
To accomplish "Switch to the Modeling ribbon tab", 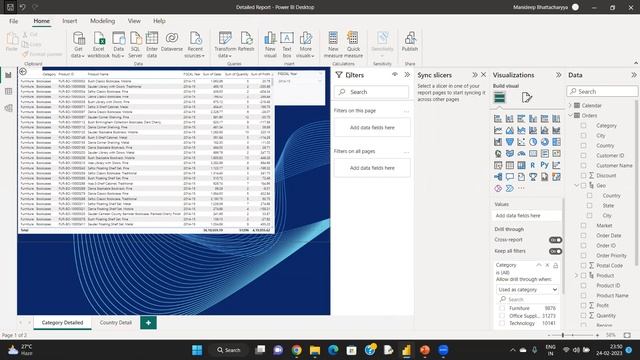I will click(x=102, y=21).
